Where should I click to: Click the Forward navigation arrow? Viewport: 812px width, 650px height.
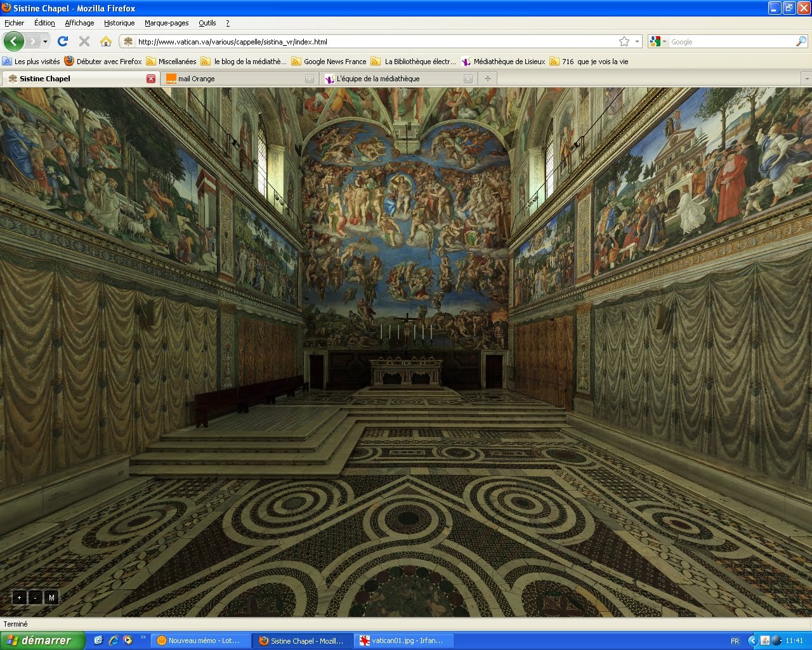pos(33,41)
